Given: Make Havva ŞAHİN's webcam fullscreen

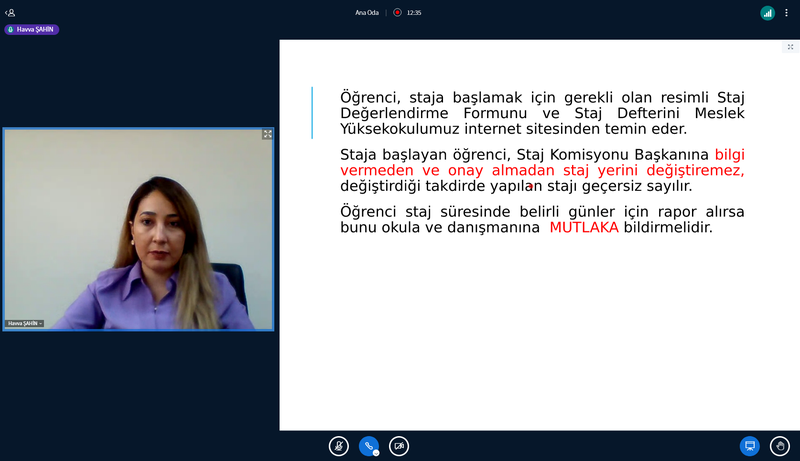Looking at the screenshot, I should tap(267, 134).
